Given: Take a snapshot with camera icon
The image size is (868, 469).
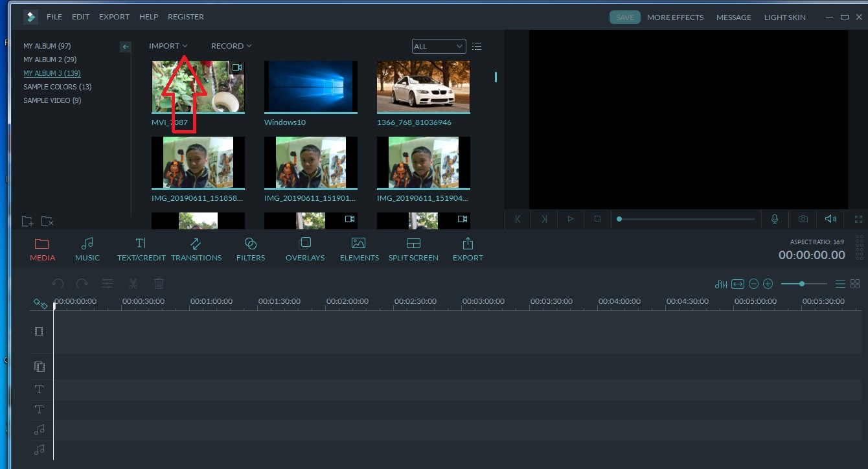Looking at the screenshot, I should click(803, 219).
